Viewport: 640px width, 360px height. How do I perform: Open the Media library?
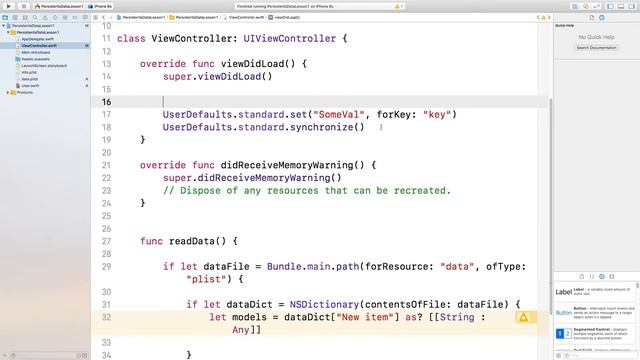[x=612, y=276]
